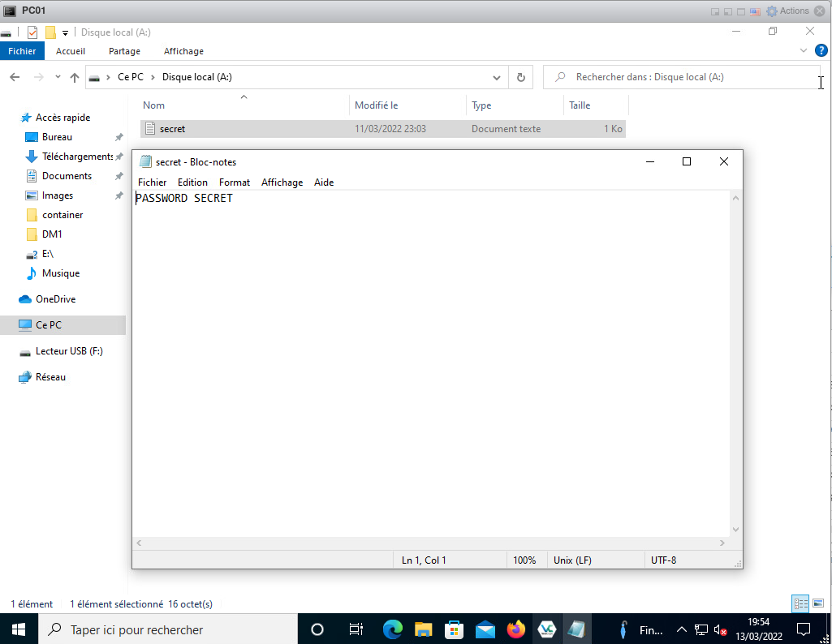Screen dimensions: 832x644
Task: Launch Microsoft Edge from the taskbar
Action: pos(393,629)
